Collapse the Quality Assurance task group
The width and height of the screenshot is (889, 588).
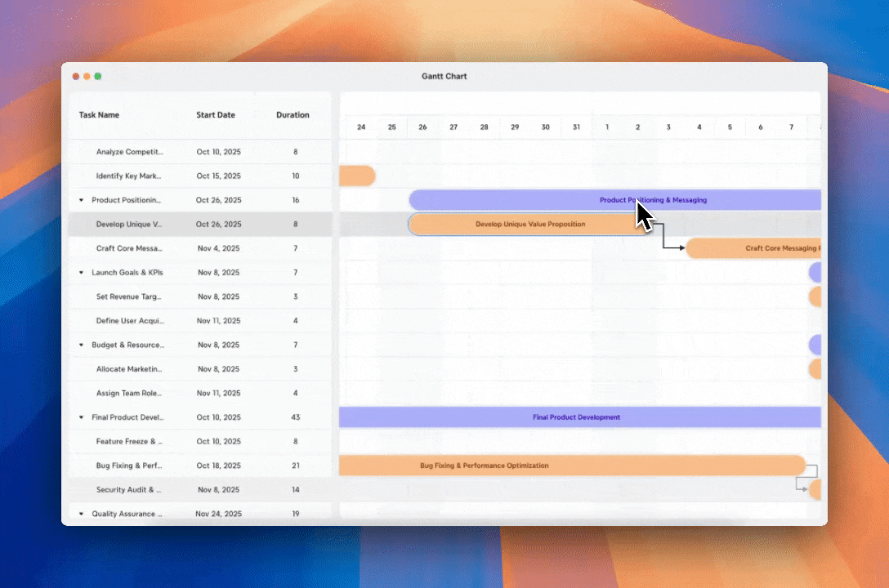pyautogui.click(x=80, y=514)
